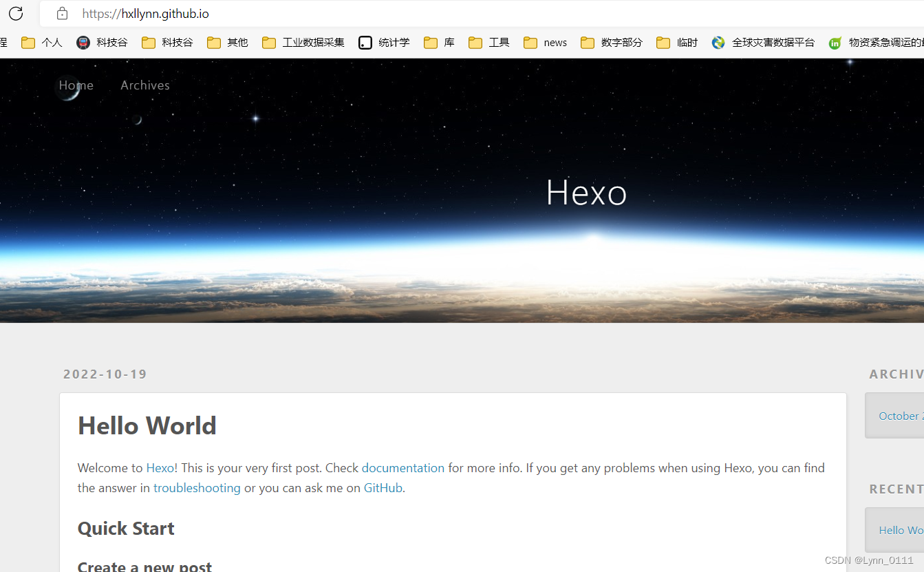This screenshot has height=572, width=924.
Task: Open the 个人 bookmarks folder
Action: tap(42, 43)
